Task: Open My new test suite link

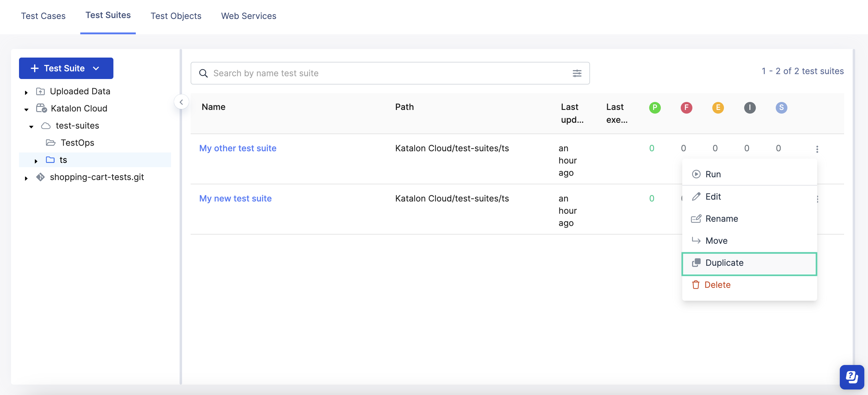Action: tap(235, 197)
